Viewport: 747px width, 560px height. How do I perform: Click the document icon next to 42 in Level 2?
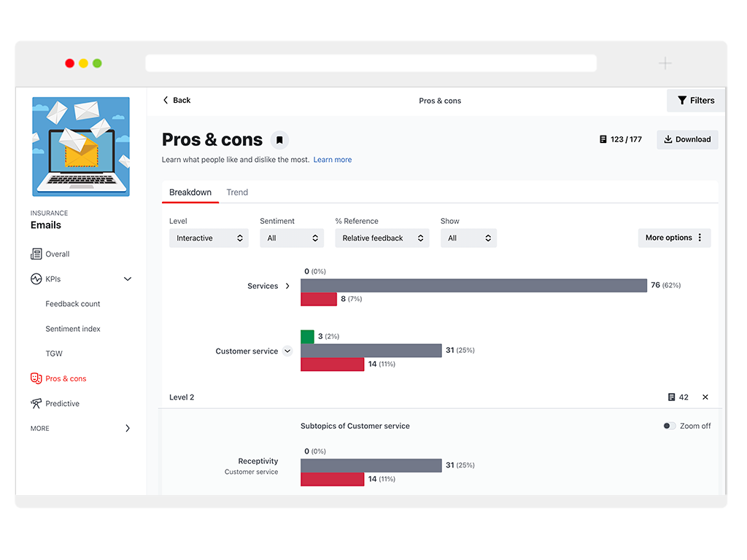[670, 397]
